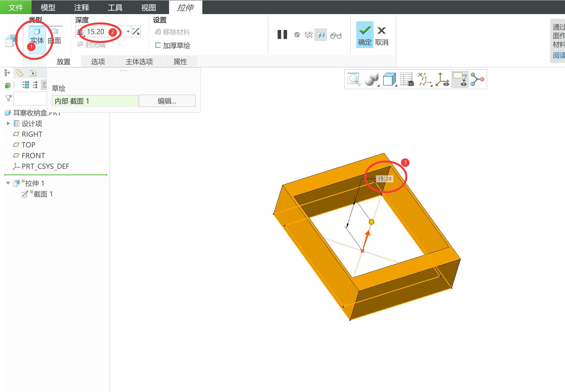565x392 pixels.
Task: Open the 模型 ribbon tab
Action: click(48, 7)
